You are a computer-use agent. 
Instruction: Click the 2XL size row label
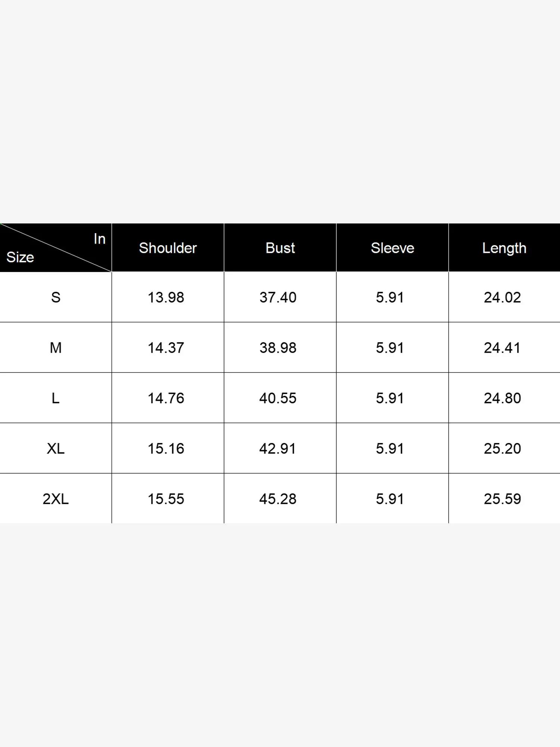[56, 499]
